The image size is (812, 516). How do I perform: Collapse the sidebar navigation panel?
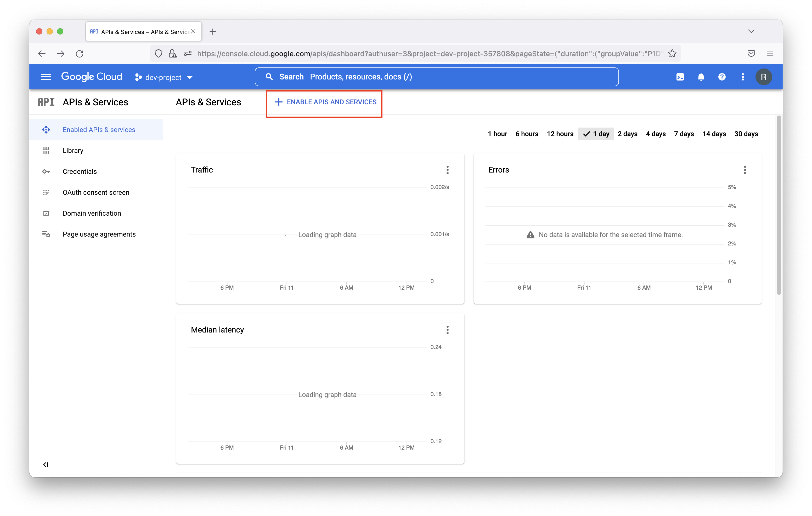[x=46, y=465]
